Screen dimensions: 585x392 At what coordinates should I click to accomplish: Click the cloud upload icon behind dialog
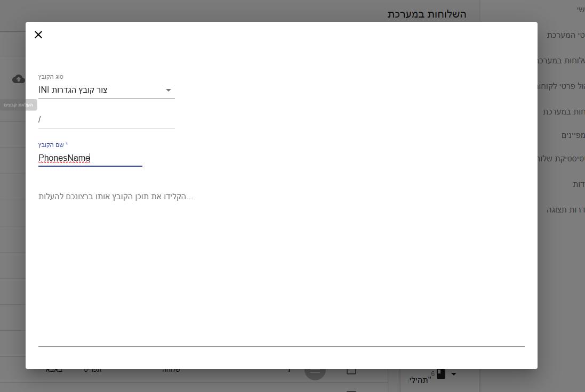pos(18,79)
